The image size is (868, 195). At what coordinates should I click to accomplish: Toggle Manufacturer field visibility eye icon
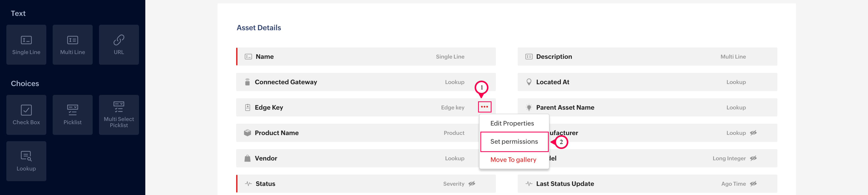753,133
